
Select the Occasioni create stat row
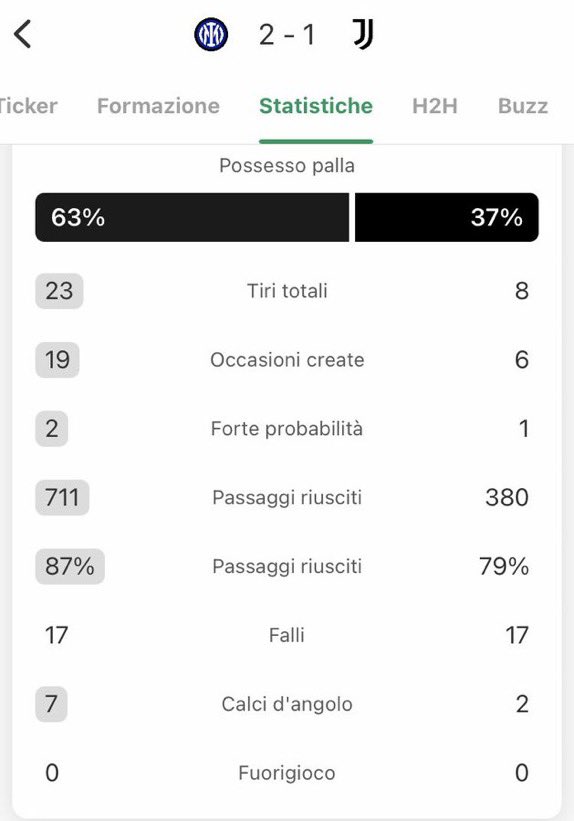[x=287, y=360]
